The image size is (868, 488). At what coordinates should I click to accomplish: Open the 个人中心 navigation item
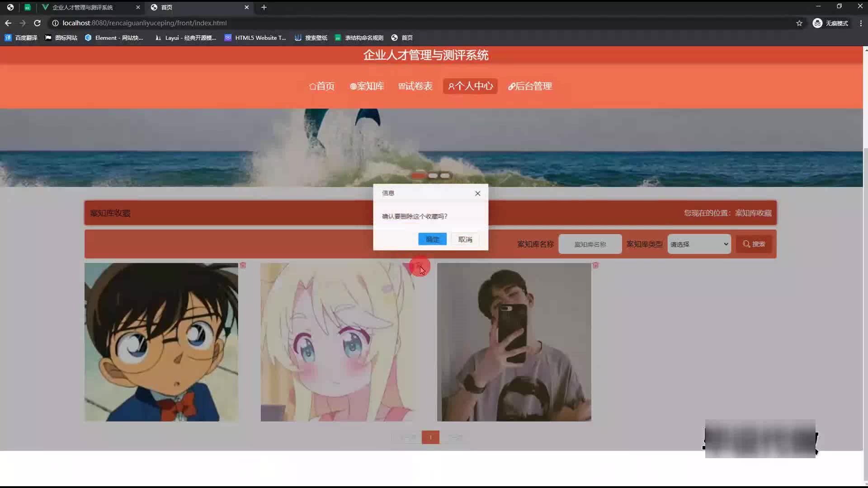470,86
